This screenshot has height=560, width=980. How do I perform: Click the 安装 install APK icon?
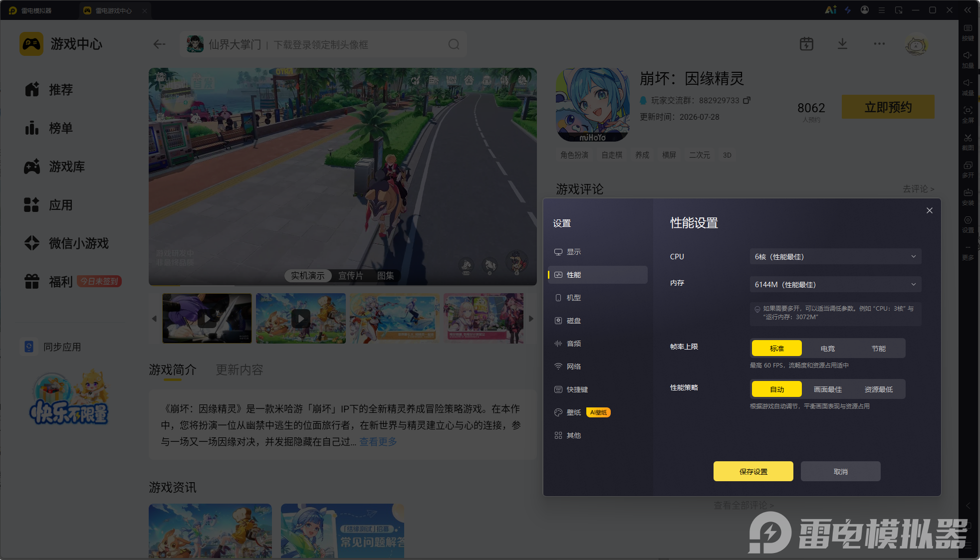pyautogui.click(x=968, y=197)
